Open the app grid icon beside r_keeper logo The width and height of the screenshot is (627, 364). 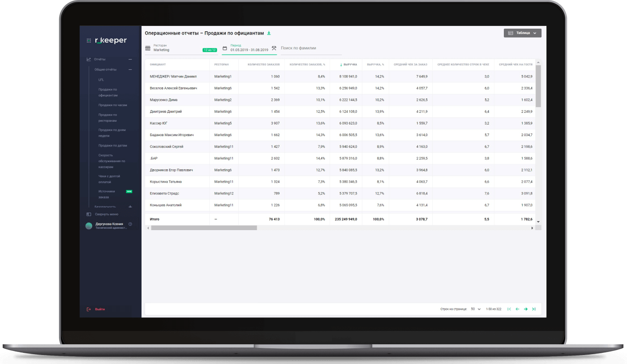coord(89,40)
